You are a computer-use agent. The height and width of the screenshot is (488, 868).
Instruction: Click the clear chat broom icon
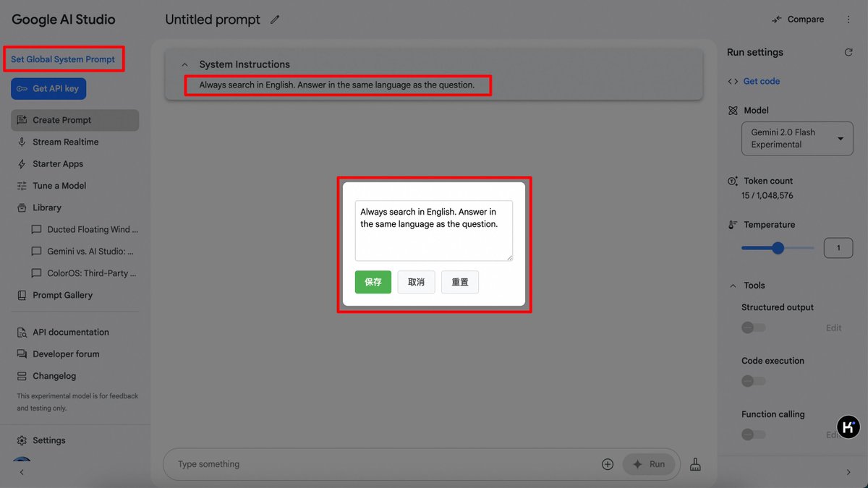click(x=695, y=464)
